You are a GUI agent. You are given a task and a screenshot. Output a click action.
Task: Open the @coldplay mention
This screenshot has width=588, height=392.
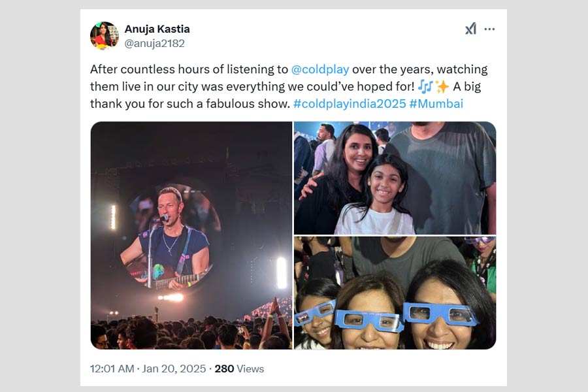pyautogui.click(x=320, y=70)
